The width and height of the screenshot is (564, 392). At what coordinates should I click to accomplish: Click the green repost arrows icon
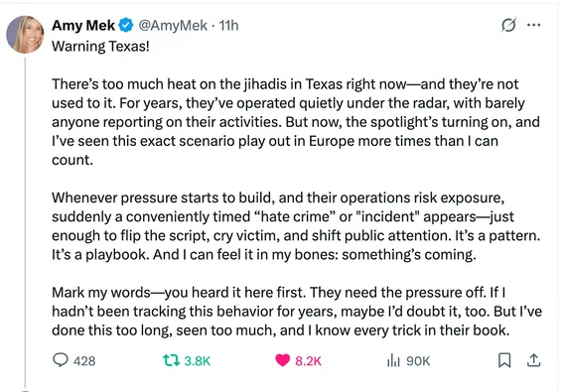click(172, 360)
